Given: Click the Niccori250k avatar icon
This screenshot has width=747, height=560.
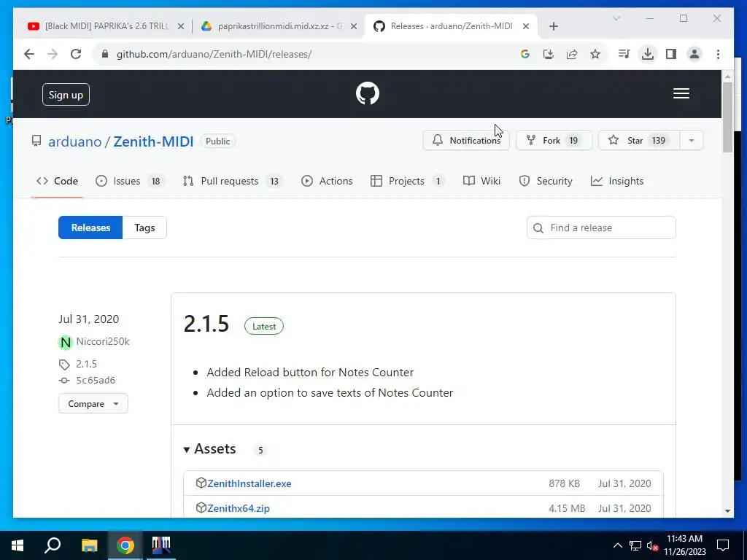Looking at the screenshot, I should 65,342.
